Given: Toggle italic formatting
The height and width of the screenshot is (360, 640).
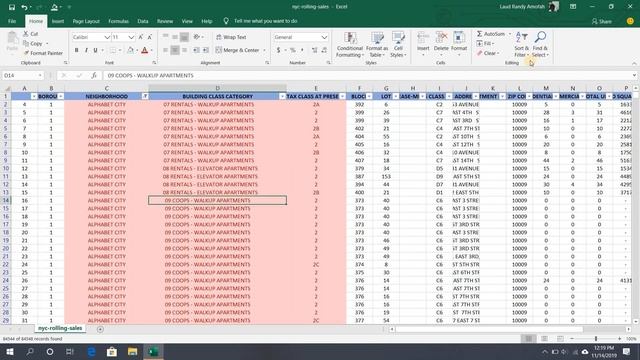Looking at the screenshot, I should [x=86, y=50].
